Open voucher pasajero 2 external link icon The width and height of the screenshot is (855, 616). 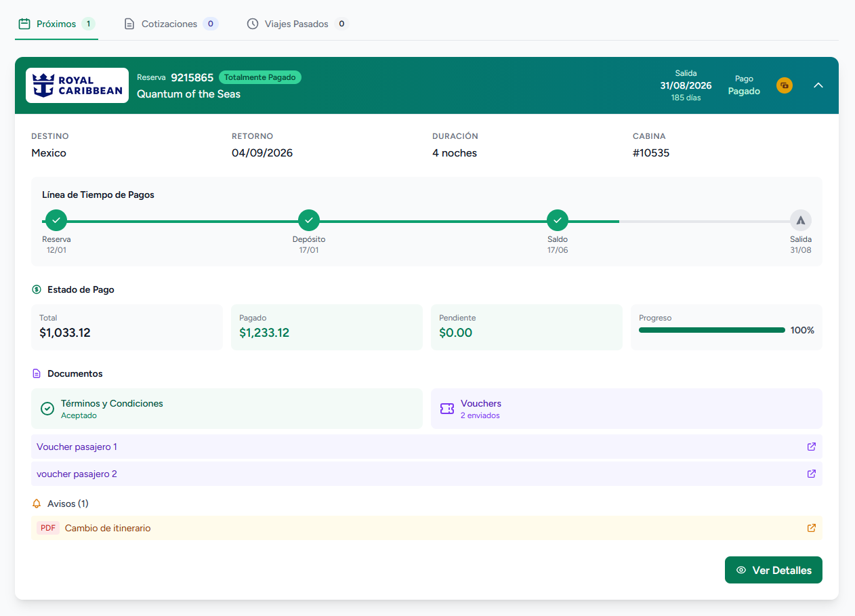(x=811, y=474)
